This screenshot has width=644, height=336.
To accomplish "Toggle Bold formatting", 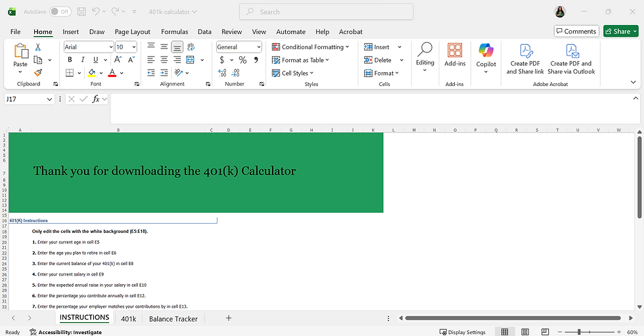I will pos(70,60).
